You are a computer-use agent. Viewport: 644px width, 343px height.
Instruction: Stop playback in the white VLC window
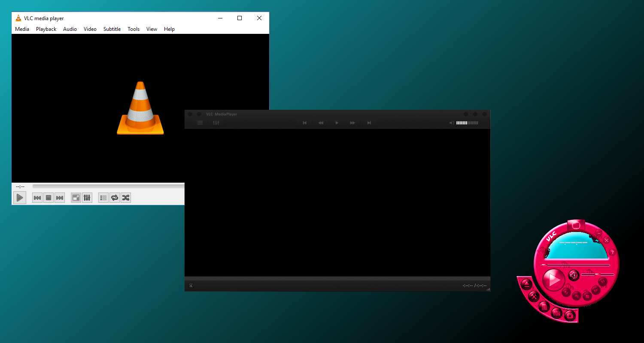[x=49, y=198]
